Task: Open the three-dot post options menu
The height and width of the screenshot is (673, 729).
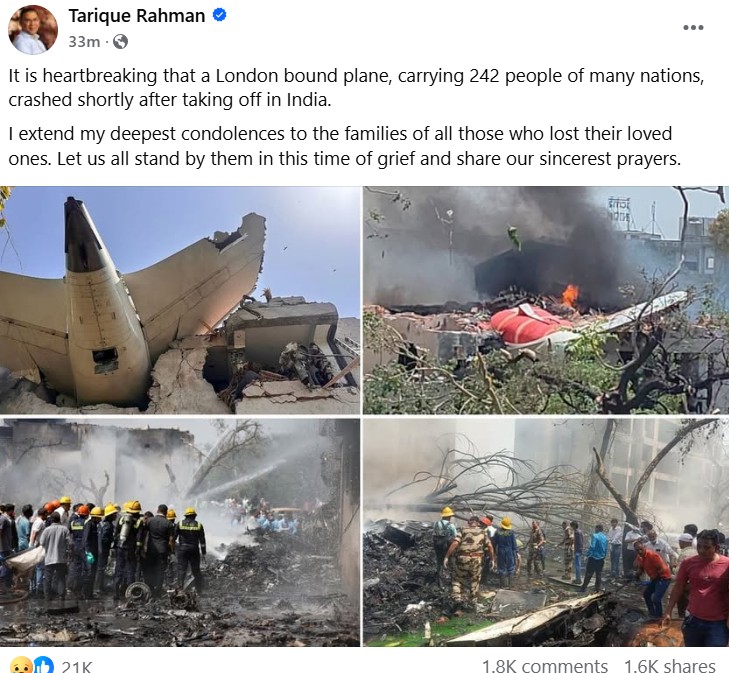Action: (693, 27)
